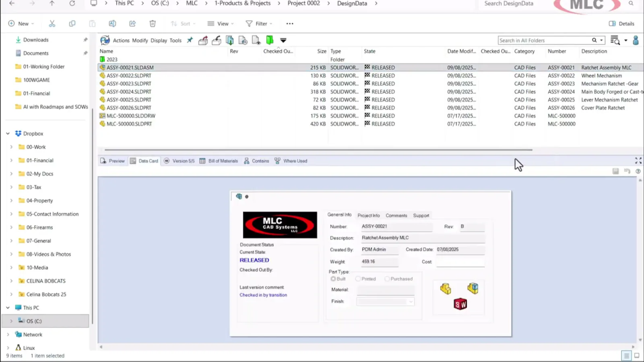Switch to the Where Used tab

point(291,161)
